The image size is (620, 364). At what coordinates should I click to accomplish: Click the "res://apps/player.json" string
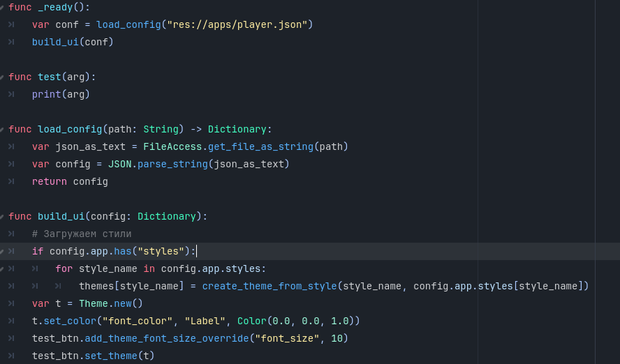[237, 24]
